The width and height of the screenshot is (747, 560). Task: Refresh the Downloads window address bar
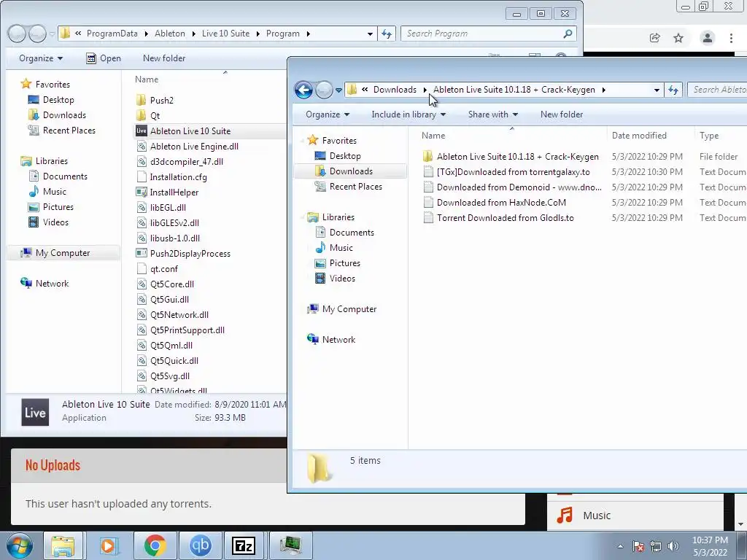point(673,90)
